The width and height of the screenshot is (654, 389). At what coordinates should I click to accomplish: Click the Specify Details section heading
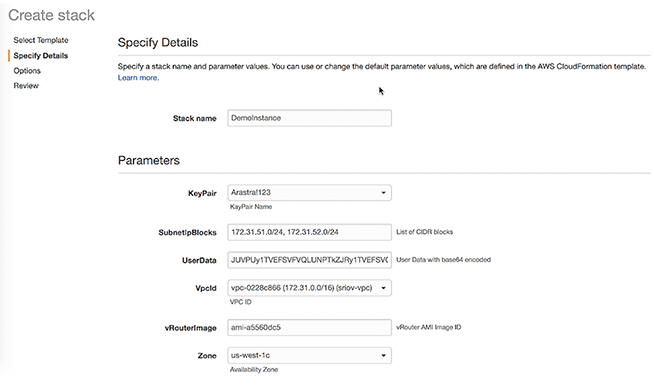[x=158, y=43]
